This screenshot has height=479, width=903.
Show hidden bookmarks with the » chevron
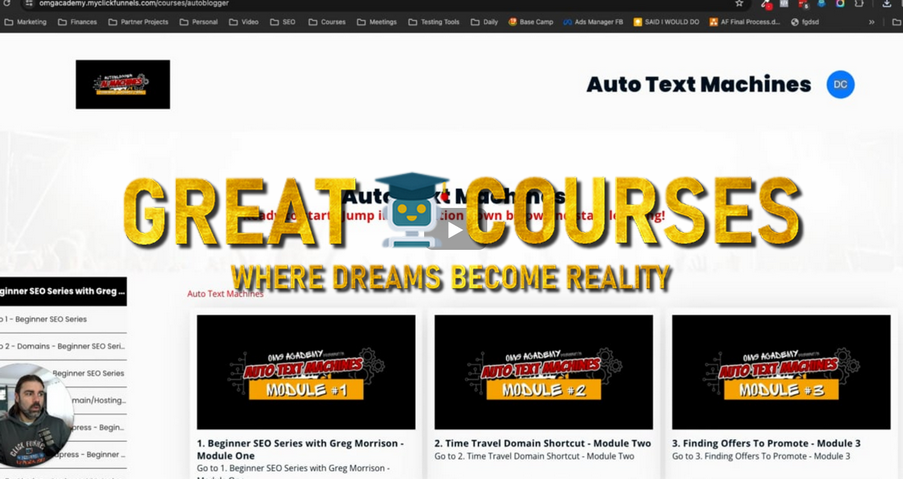pyautogui.click(x=871, y=22)
